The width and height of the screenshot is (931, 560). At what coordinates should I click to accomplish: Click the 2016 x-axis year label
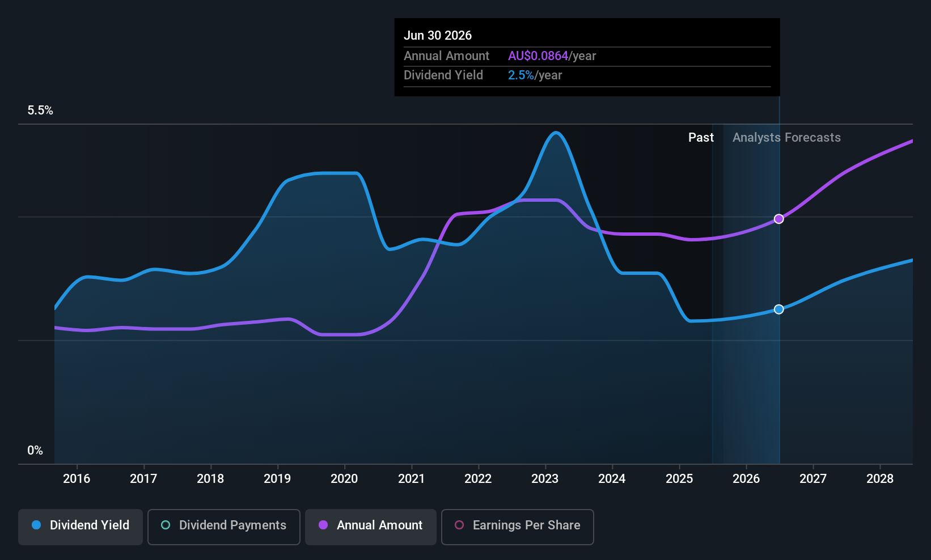pos(77,479)
